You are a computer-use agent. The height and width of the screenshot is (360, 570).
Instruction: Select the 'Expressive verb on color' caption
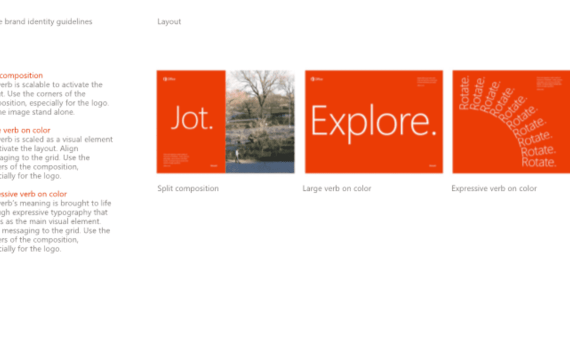click(x=494, y=188)
